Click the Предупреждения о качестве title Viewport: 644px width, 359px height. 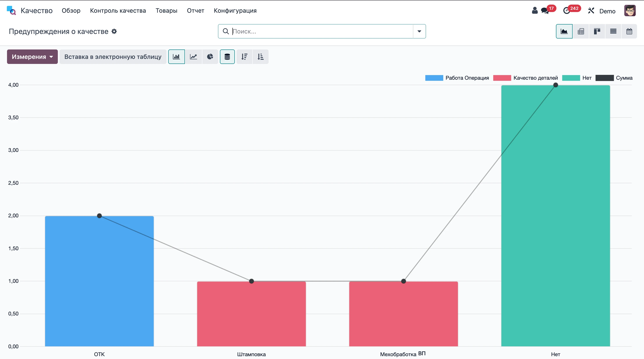[x=58, y=32]
